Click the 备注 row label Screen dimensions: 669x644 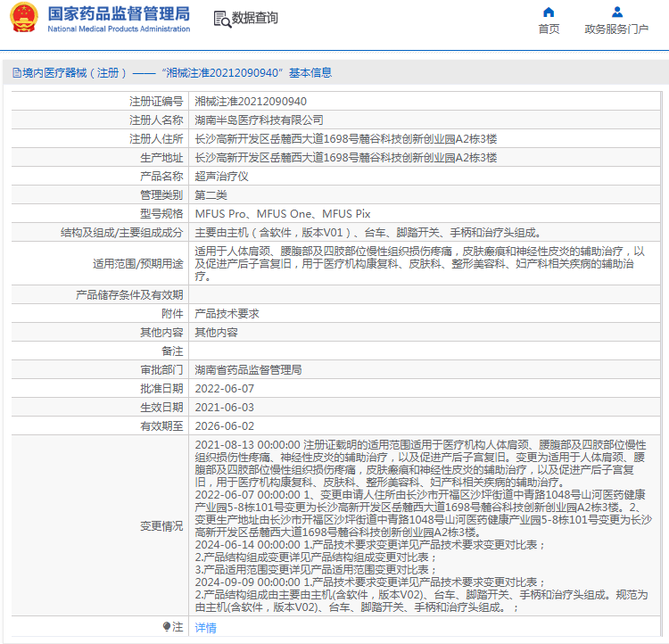coord(172,351)
